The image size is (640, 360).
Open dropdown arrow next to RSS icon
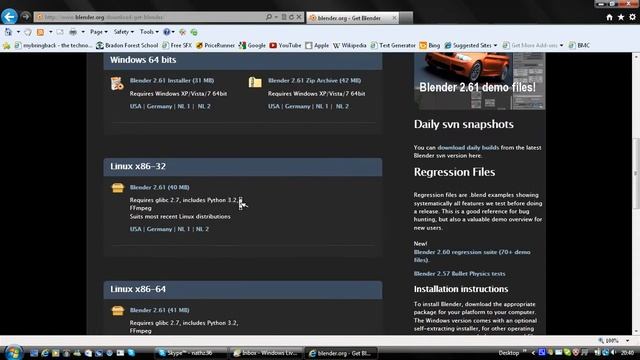click(50, 32)
